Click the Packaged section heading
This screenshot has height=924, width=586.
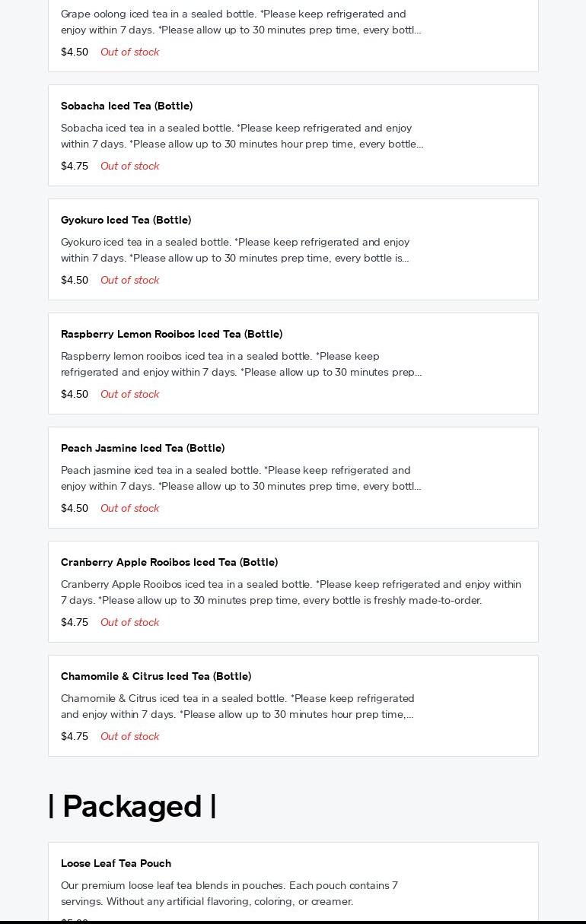tap(132, 806)
